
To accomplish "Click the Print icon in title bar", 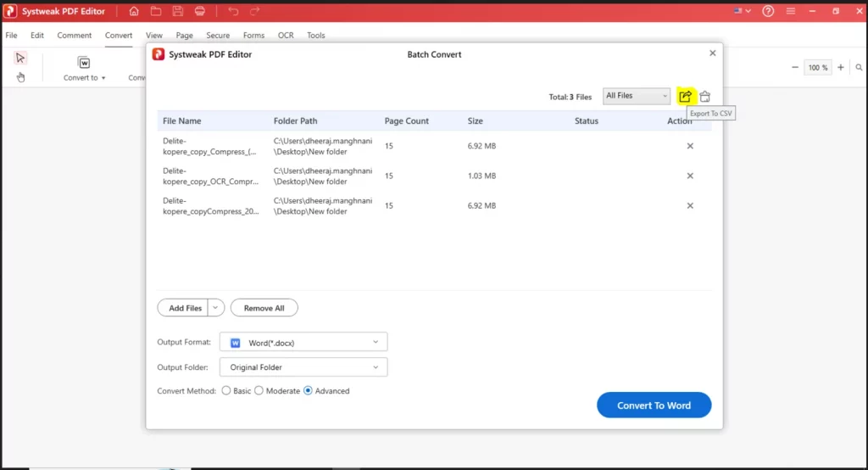I will (200, 11).
